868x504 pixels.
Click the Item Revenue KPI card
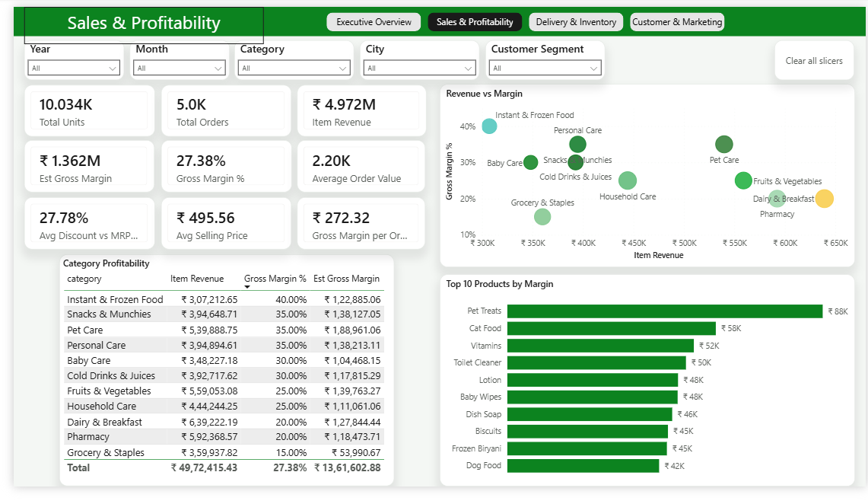(x=361, y=110)
